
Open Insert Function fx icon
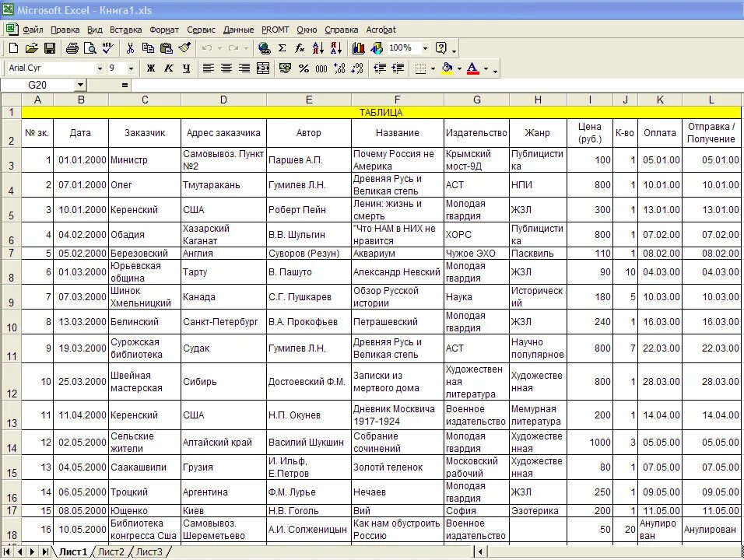tap(300, 48)
